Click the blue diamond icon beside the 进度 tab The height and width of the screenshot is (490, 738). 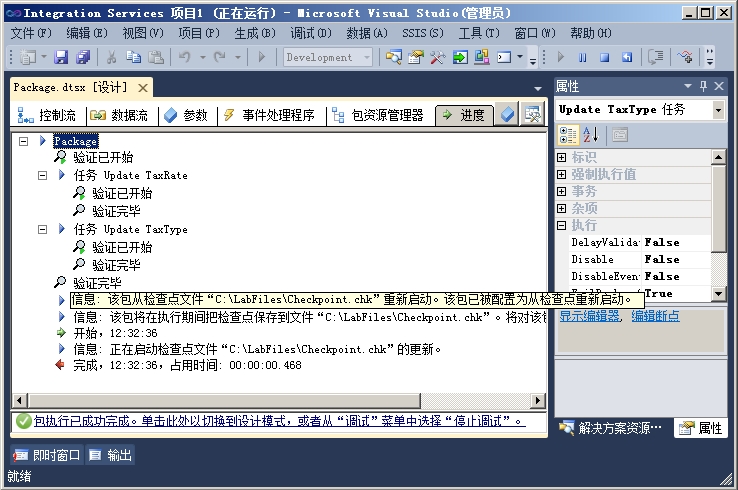click(x=507, y=114)
